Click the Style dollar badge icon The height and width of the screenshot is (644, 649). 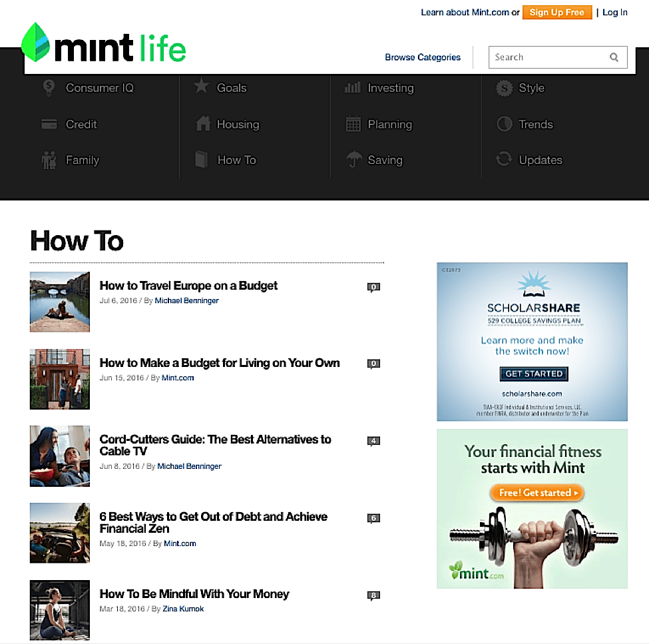(x=505, y=88)
